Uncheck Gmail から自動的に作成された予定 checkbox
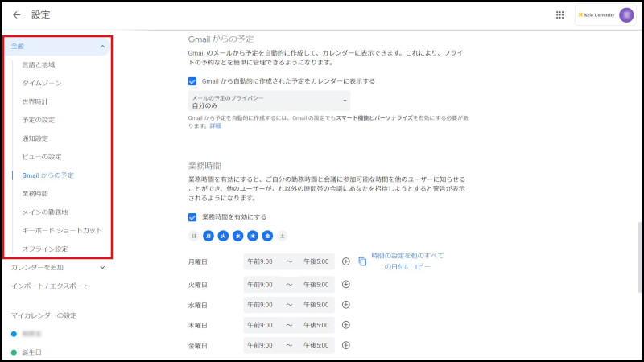 [x=192, y=81]
